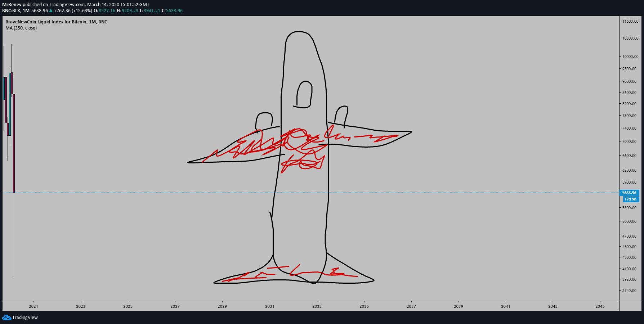Click the Close value 5638.96 in the header

click(x=174, y=11)
